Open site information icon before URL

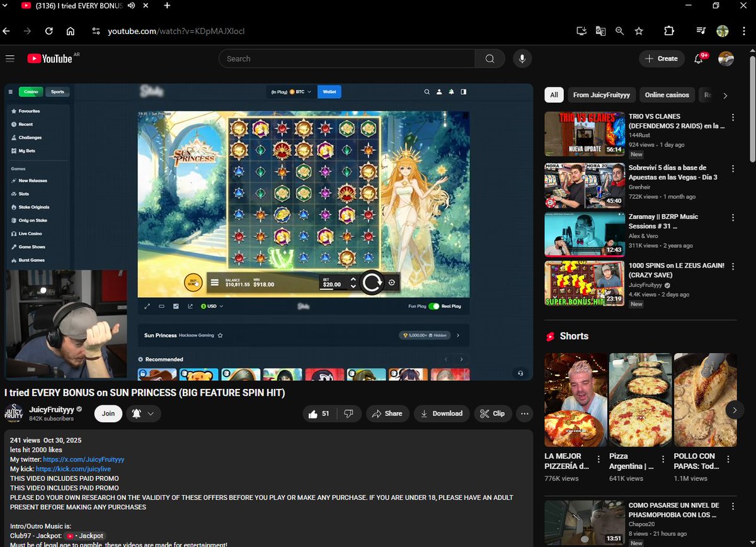pyautogui.click(x=96, y=31)
